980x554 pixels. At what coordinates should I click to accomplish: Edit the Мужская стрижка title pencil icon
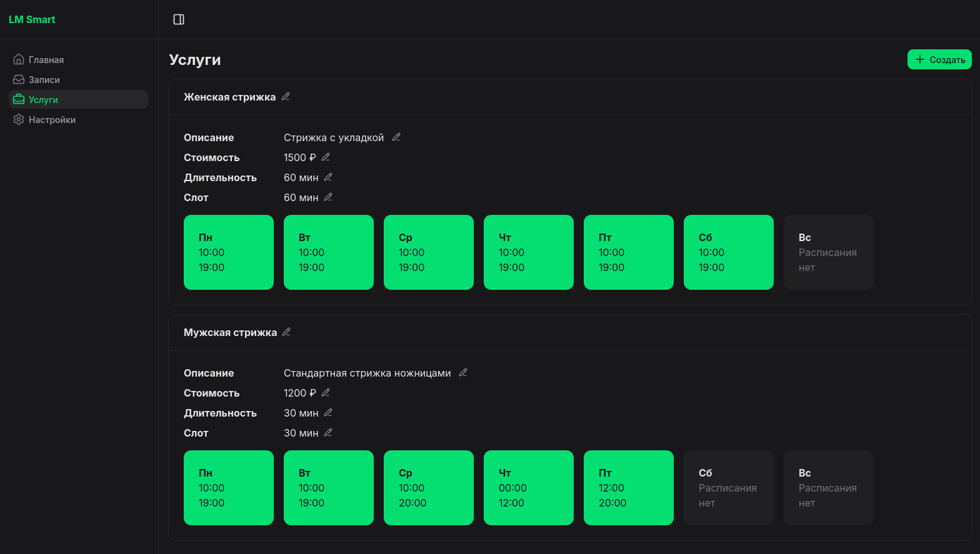(x=286, y=332)
